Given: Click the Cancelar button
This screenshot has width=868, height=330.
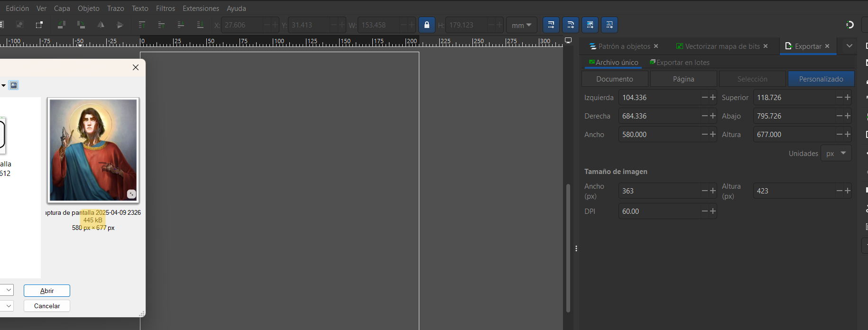Looking at the screenshot, I should click(47, 306).
